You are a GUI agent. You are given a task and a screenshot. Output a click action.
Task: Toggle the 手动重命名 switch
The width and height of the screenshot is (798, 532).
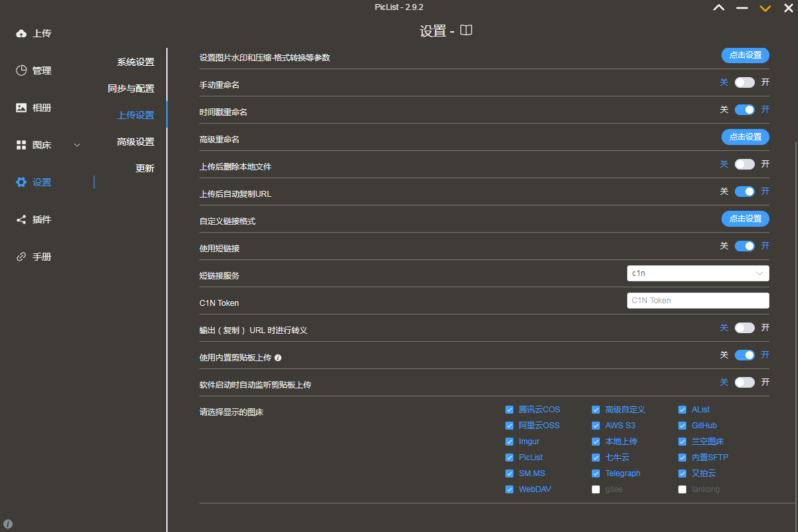(745, 82)
